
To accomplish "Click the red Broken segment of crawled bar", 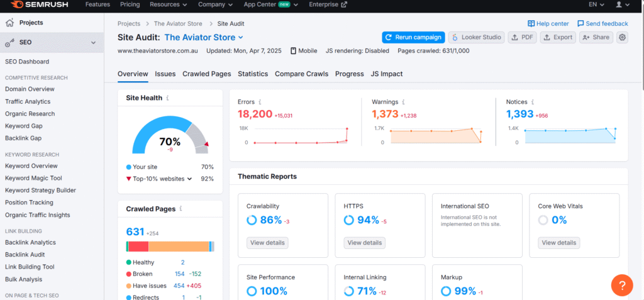I will click(138, 247).
